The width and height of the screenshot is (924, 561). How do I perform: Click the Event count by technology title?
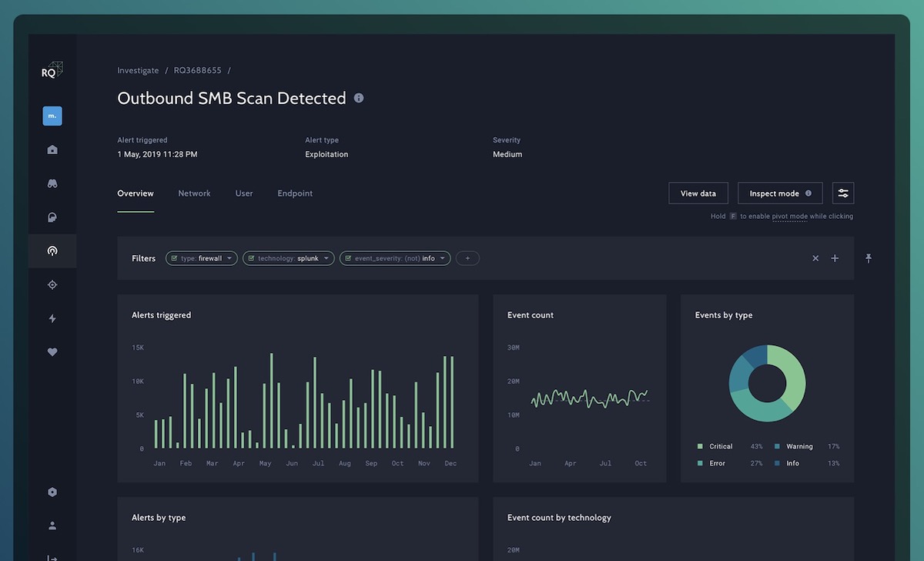[x=559, y=518]
